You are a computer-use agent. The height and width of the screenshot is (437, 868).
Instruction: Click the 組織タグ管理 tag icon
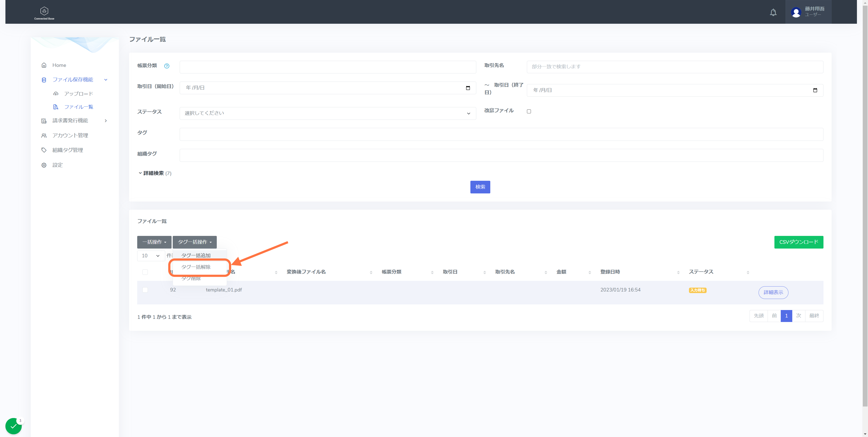coord(44,150)
